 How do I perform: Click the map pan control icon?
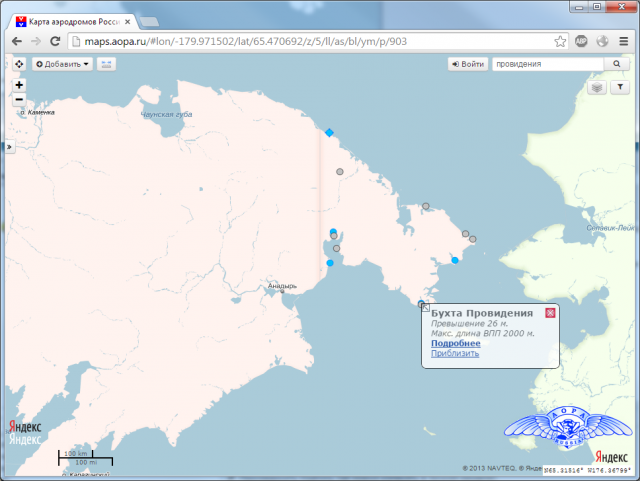19,64
